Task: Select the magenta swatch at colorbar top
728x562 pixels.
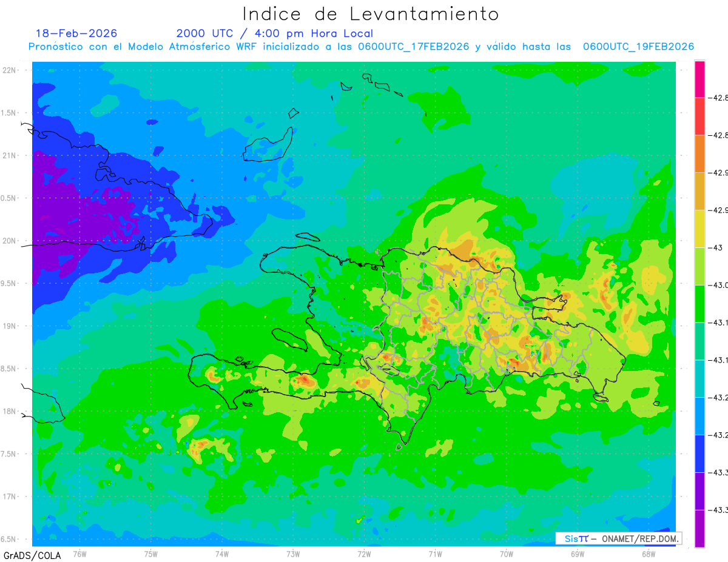Action: (699, 79)
